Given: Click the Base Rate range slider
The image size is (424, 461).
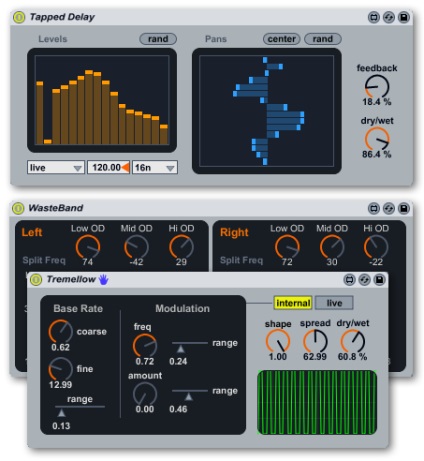Looking at the screenshot, I should [80, 410].
